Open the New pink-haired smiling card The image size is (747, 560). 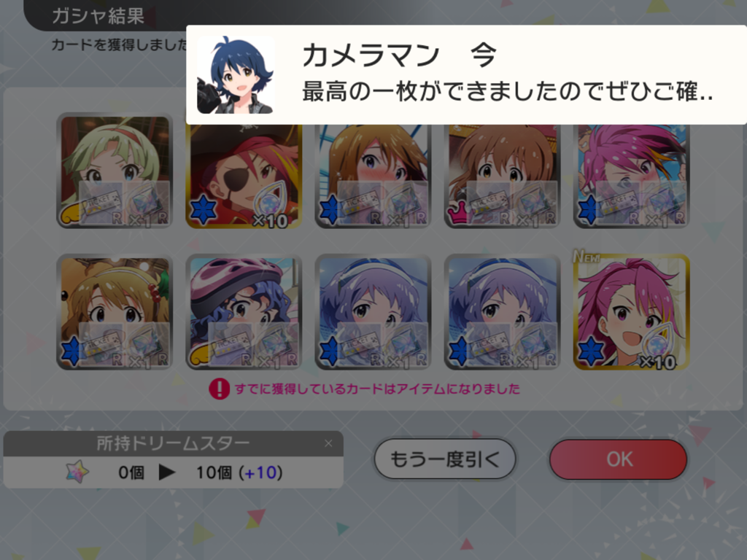(x=631, y=312)
